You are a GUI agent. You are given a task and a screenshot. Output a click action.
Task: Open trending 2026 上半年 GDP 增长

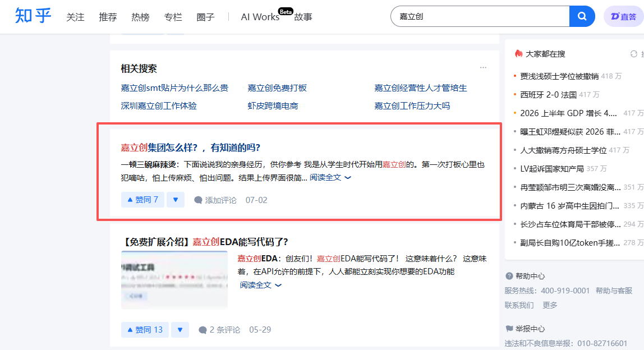click(568, 113)
